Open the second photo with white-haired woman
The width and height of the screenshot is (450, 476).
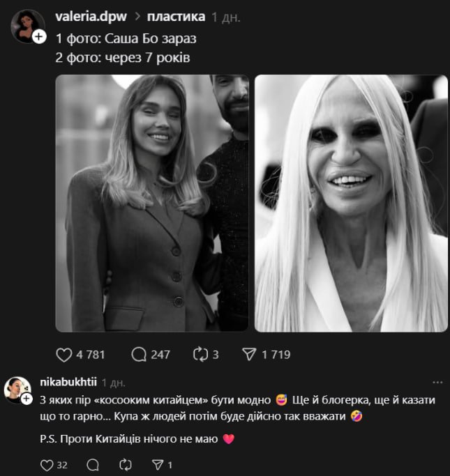[x=351, y=203]
